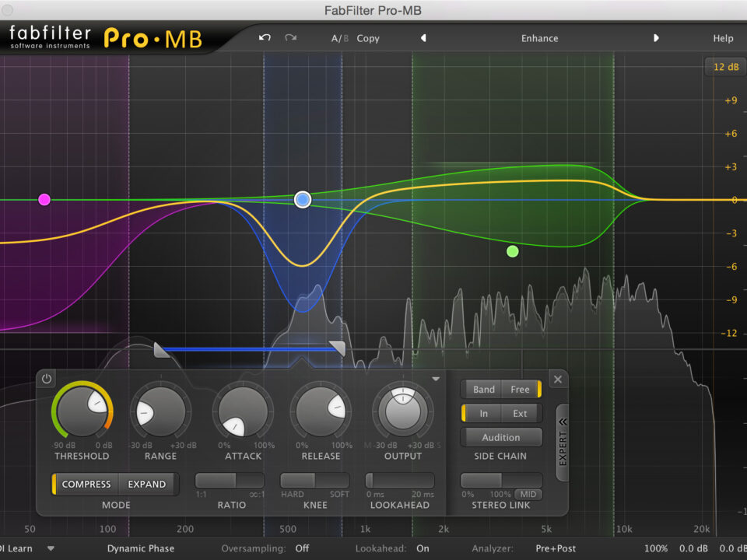Go to the previous preset arrow
The width and height of the screenshot is (747, 560).
(423, 38)
